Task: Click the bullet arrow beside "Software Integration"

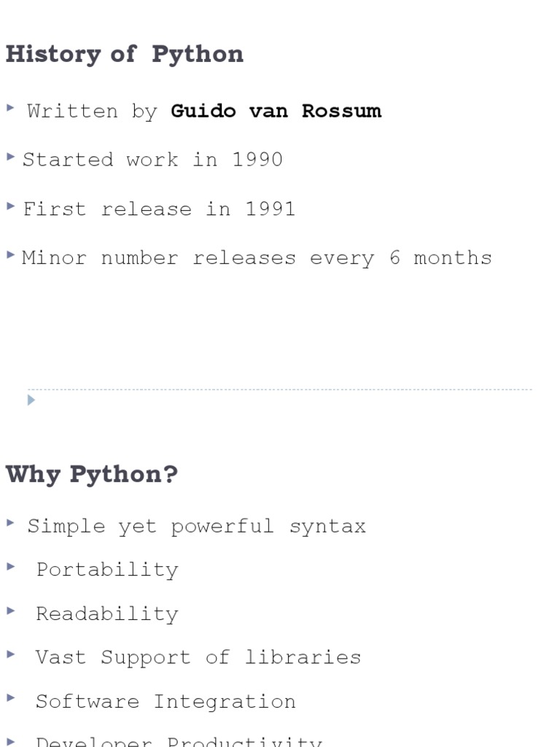Action: pos(10,697)
